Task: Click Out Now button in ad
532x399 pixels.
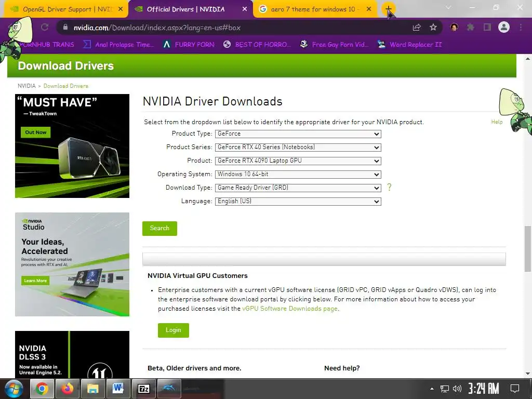Action: click(x=36, y=132)
